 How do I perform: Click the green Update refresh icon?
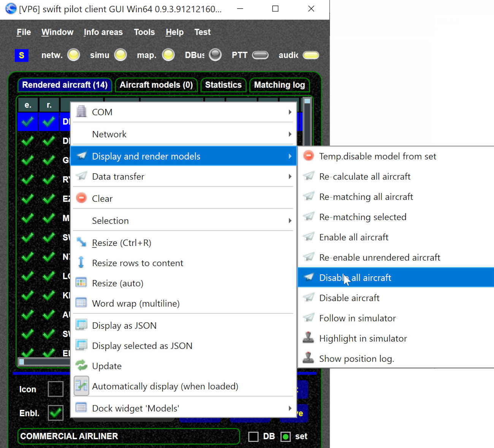pyautogui.click(x=81, y=366)
